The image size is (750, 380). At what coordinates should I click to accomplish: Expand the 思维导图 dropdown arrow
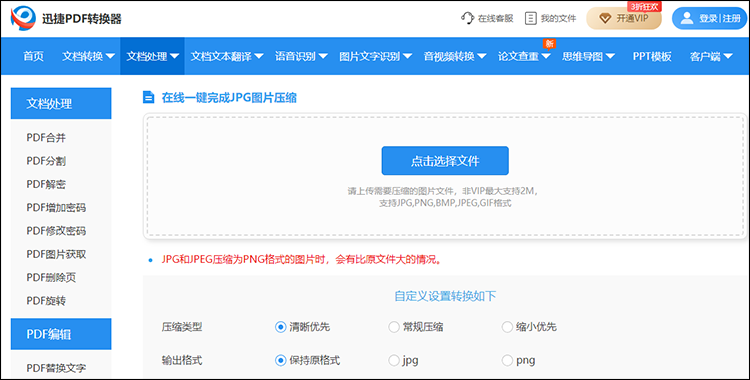[x=610, y=56]
